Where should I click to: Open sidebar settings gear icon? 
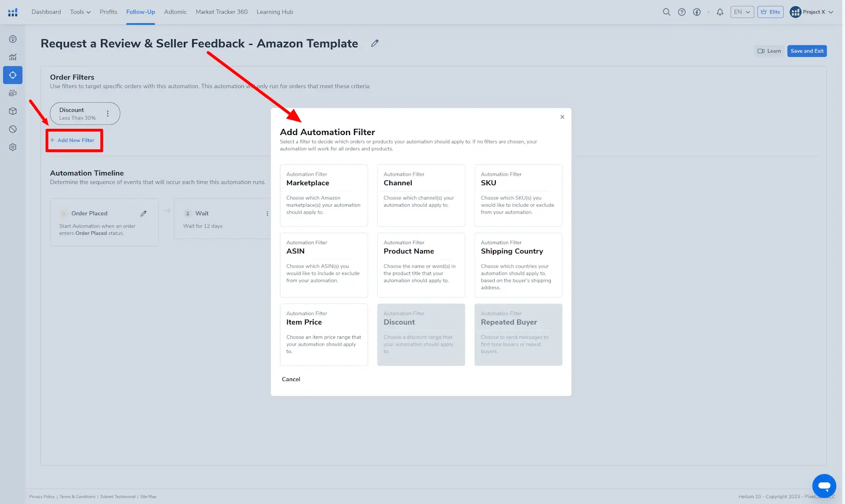pyautogui.click(x=13, y=147)
